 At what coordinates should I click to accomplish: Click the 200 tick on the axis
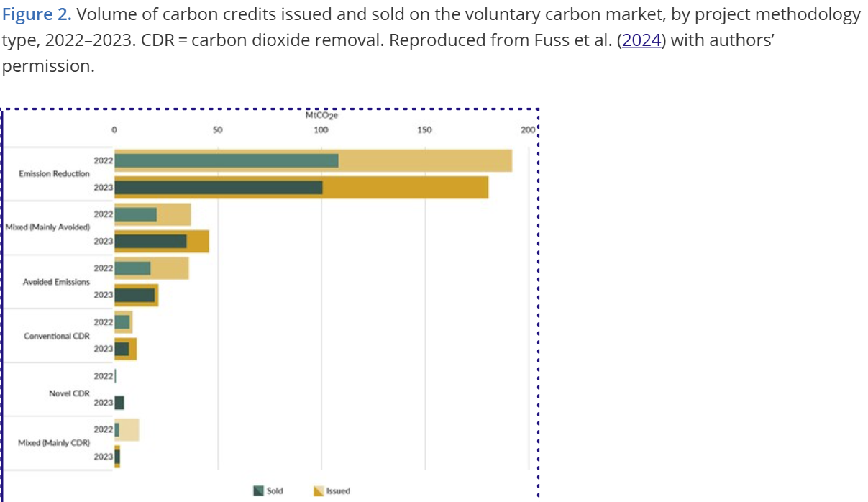[x=528, y=130]
